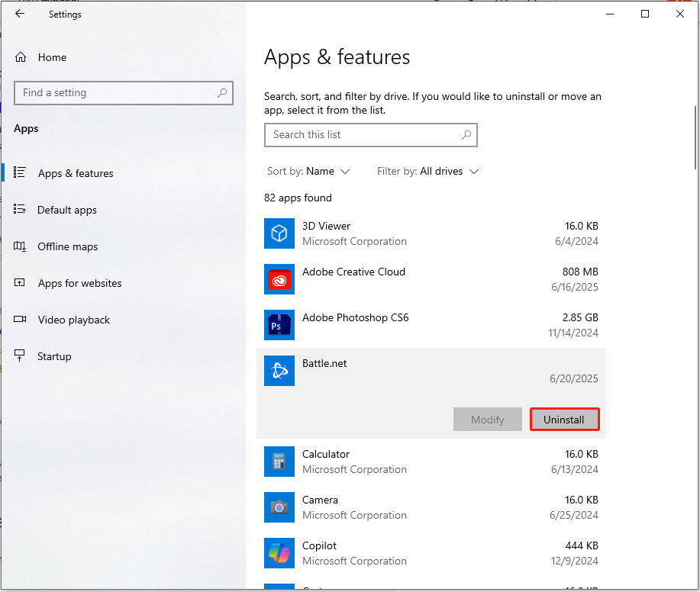Screen dimensions: 700x592
Task: Click the grayed-out Modify button
Action: tap(488, 420)
